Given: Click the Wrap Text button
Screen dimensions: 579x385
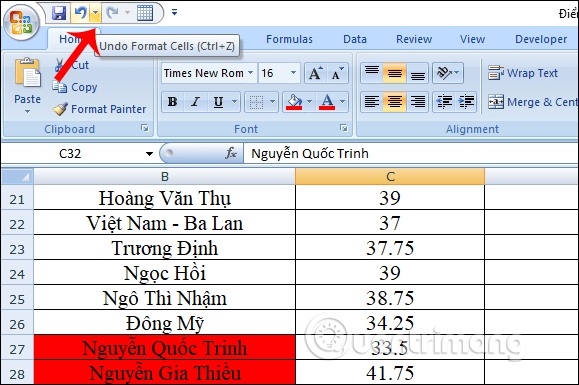Looking at the screenshot, I should pos(523,73).
